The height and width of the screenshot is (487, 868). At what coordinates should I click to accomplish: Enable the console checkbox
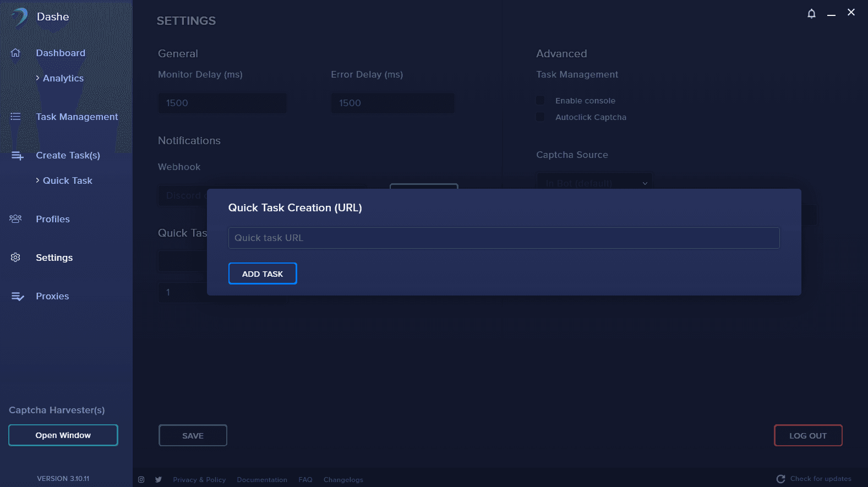coord(541,101)
